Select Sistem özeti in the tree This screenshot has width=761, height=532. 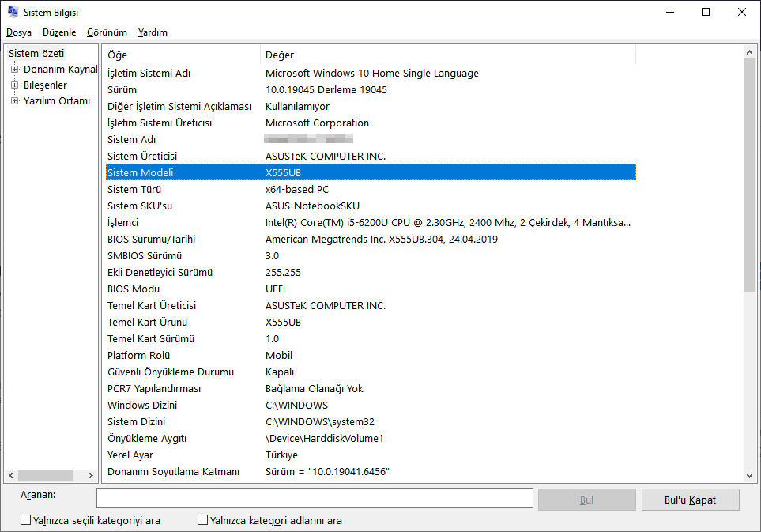[36, 53]
